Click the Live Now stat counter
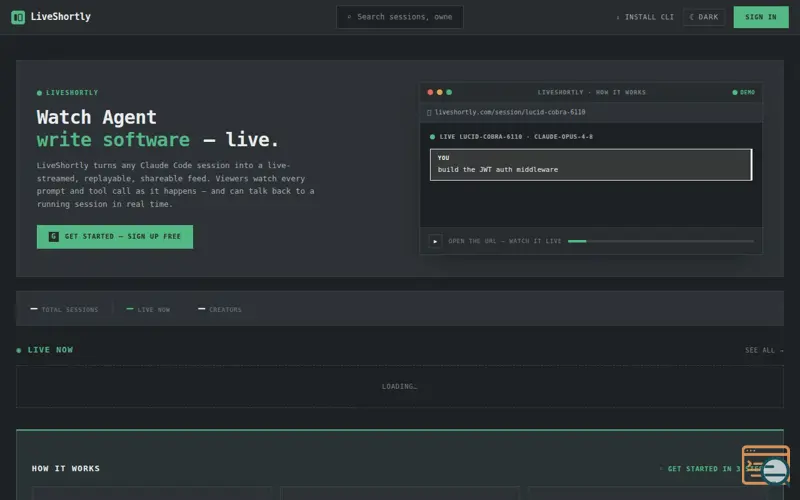The width and height of the screenshot is (800, 500). point(148,309)
